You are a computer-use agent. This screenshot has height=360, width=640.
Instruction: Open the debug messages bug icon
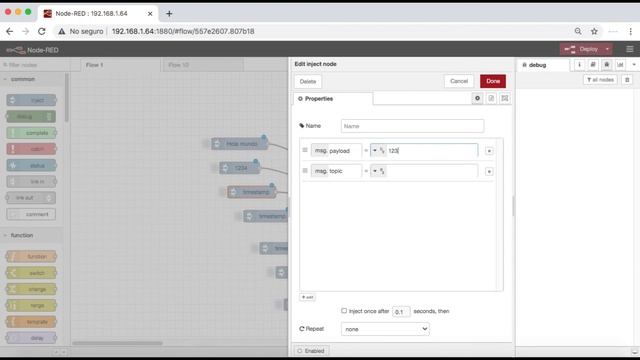[x=607, y=64]
